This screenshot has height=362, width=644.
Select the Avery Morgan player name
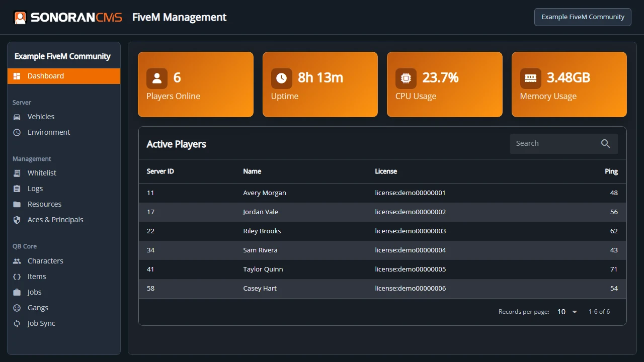coord(265,193)
